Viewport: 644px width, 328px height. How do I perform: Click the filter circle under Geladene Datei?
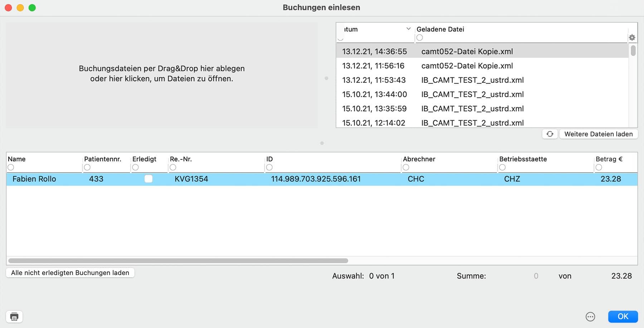tap(420, 38)
